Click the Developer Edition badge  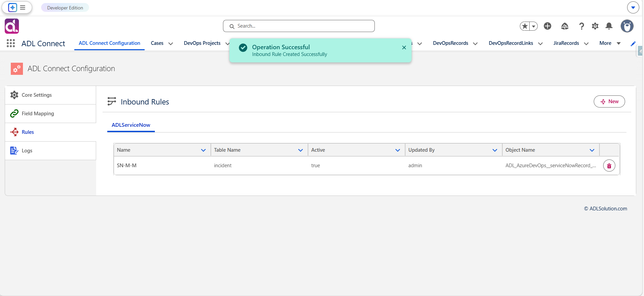pyautogui.click(x=65, y=8)
